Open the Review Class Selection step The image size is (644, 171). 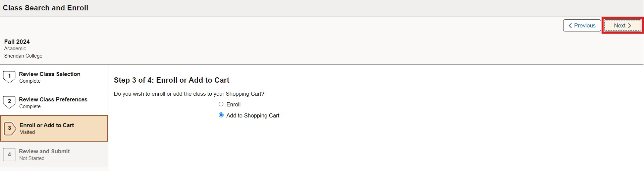point(50,74)
